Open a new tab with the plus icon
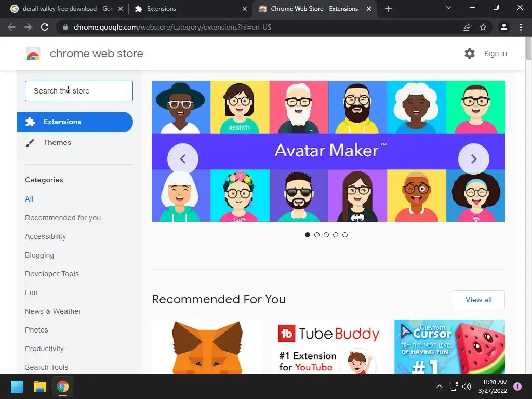This screenshot has height=399, width=532. (389, 9)
